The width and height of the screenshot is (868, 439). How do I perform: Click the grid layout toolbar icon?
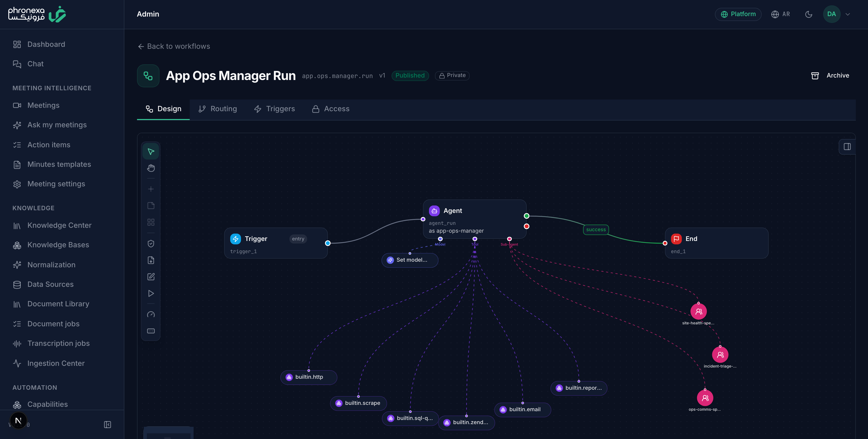click(x=151, y=222)
